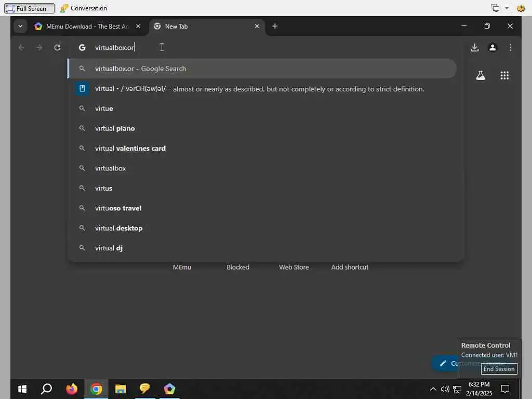Open the Search Labs flask icon

481,75
